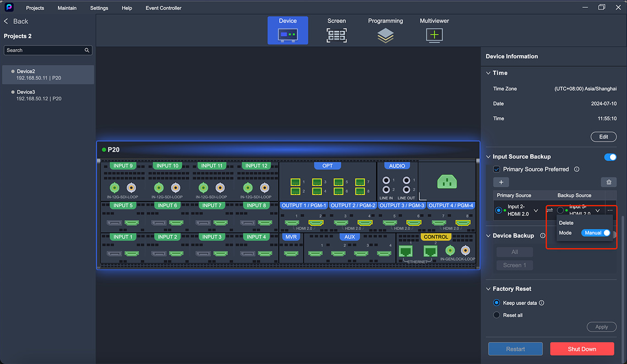Open the Projects menu
Image resolution: width=627 pixels, height=364 pixels.
pyautogui.click(x=35, y=8)
